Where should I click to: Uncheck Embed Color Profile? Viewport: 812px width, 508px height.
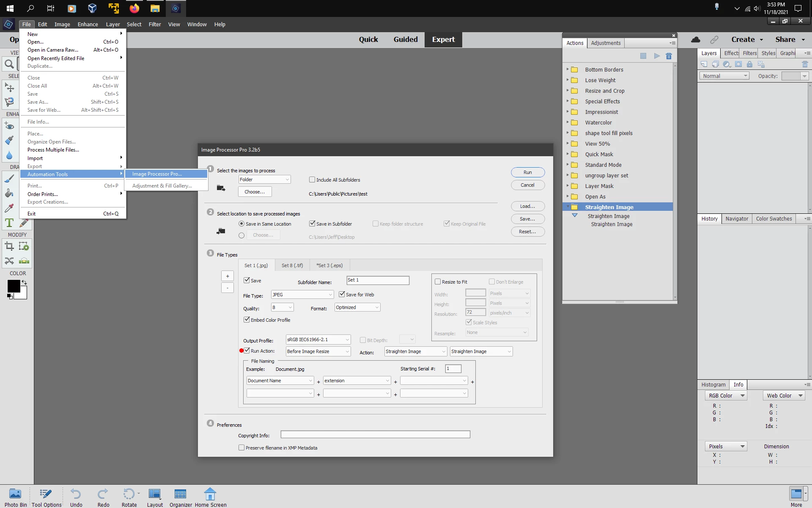247,320
